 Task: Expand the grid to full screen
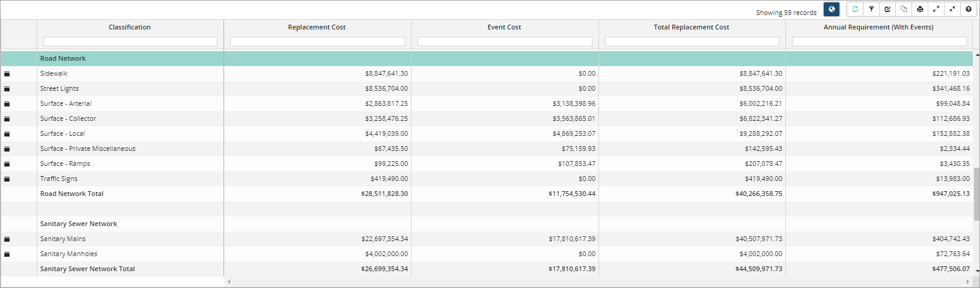(936, 9)
